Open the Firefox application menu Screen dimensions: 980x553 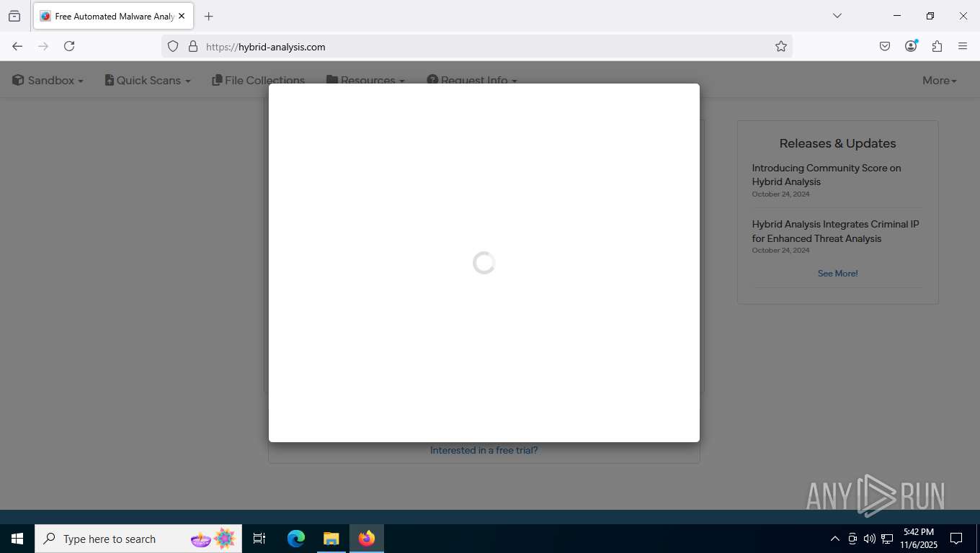(963, 46)
